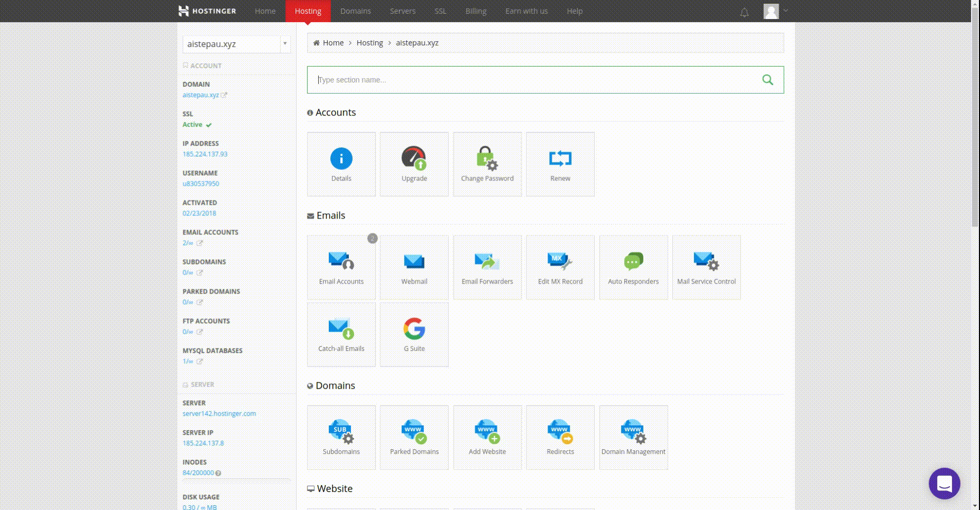Open the G Suite icon
Screen dimensions: 980x510
click(414, 334)
